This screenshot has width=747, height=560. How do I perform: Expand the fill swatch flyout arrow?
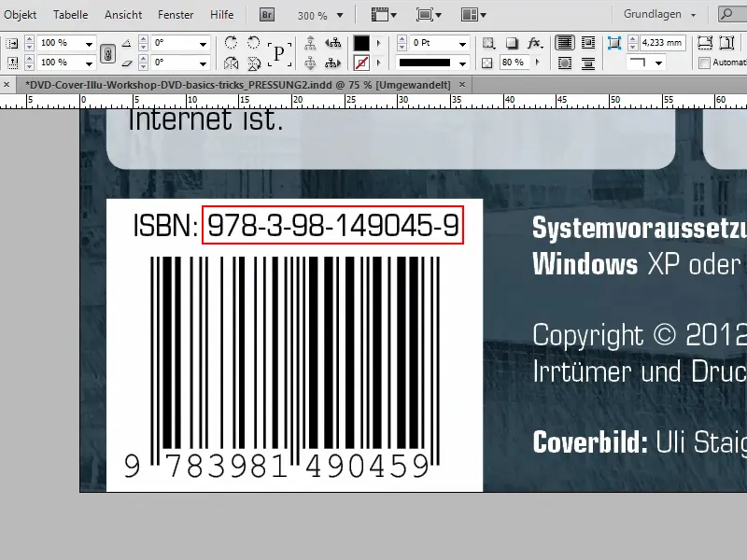tap(379, 43)
